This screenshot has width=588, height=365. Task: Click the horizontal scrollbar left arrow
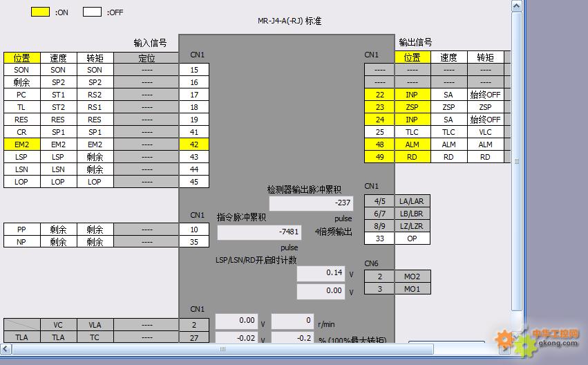[6, 349]
